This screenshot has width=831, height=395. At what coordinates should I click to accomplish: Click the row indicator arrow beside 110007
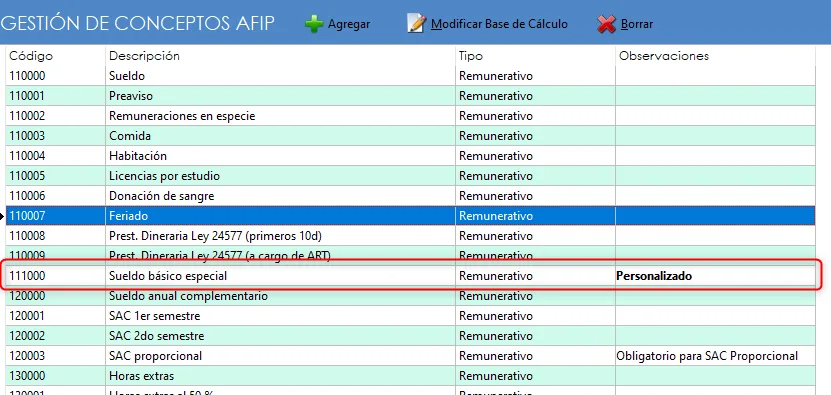coord(3,216)
